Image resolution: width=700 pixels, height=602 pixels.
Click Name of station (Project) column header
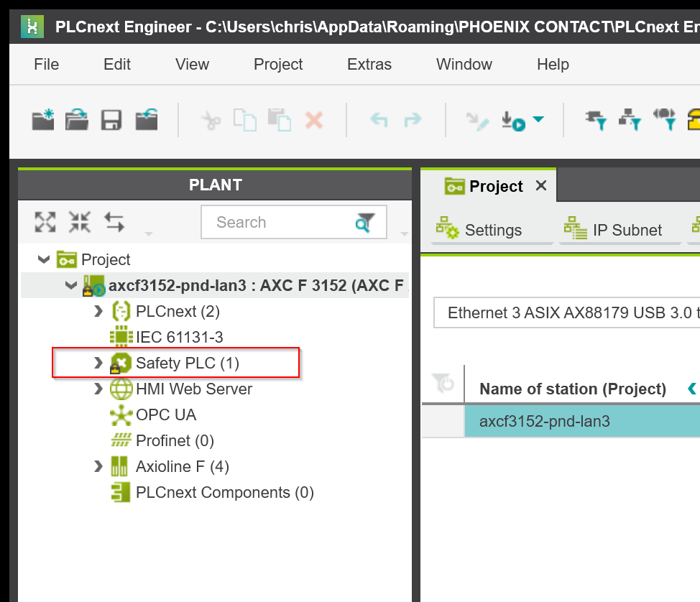(573, 389)
